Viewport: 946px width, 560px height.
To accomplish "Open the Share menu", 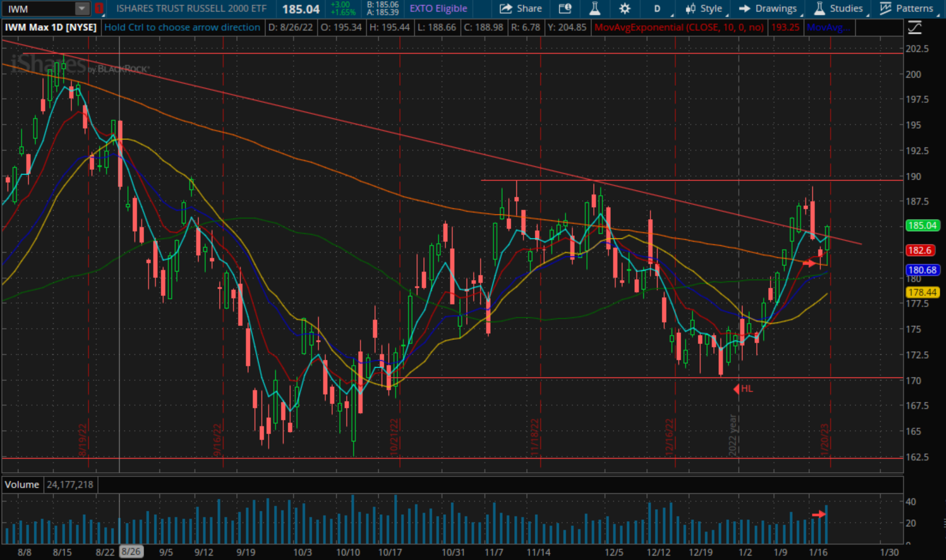I will [x=520, y=9].
